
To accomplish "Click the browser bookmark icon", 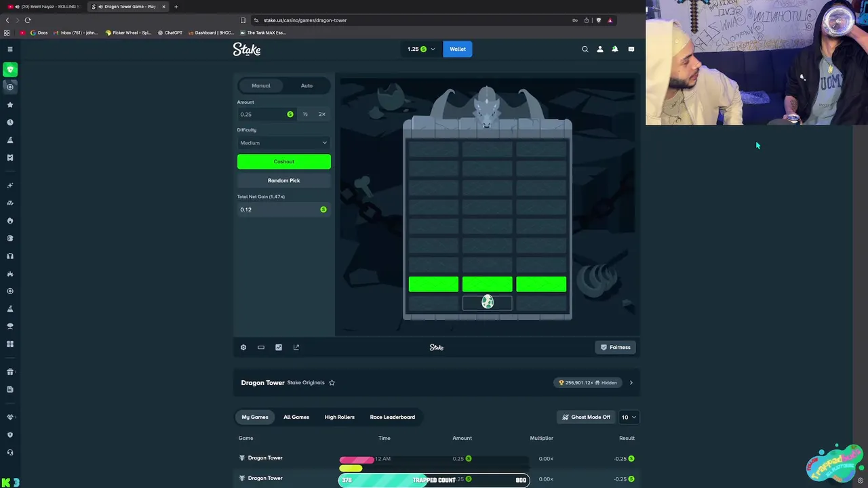I will click(243, 20).
